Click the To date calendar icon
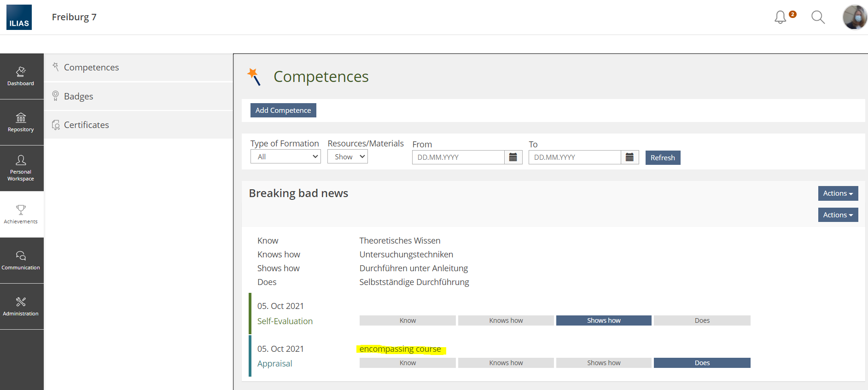 click(629, 157)
